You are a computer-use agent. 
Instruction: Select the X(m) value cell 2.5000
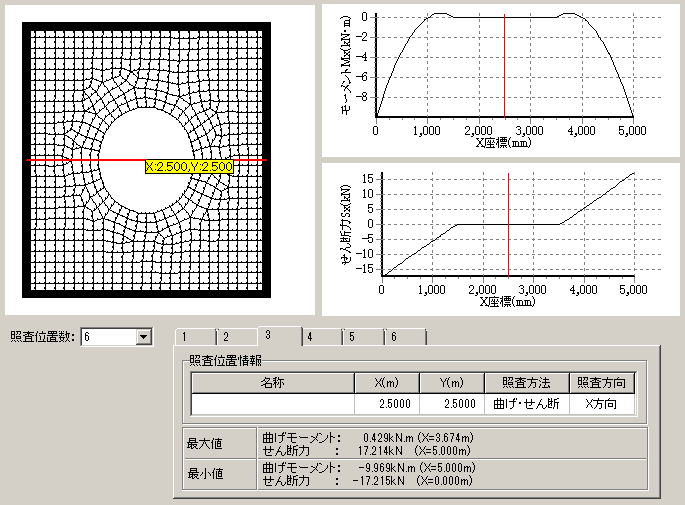click(x=387, y=403)
